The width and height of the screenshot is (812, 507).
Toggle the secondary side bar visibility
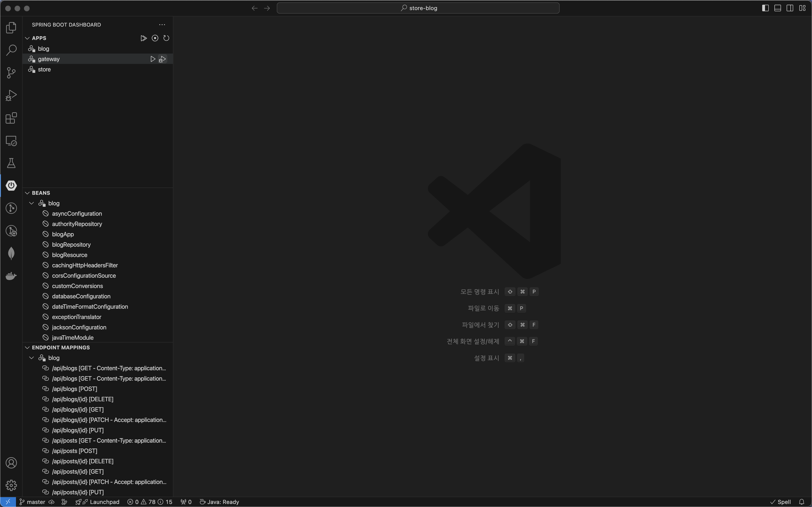[x=790, y=8]
